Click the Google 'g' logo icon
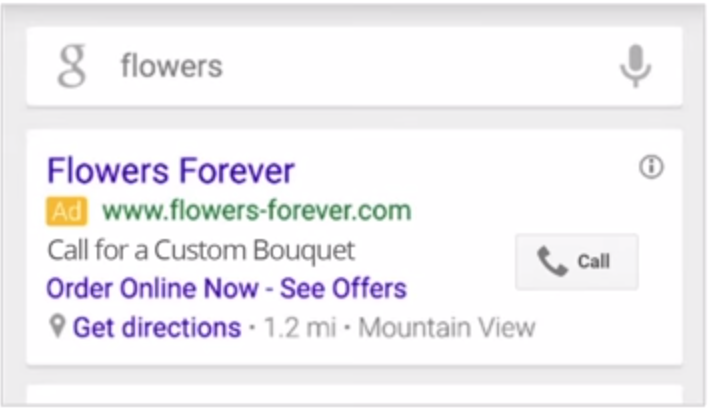This screenshot has height=408, width=709. coord(71,68)
